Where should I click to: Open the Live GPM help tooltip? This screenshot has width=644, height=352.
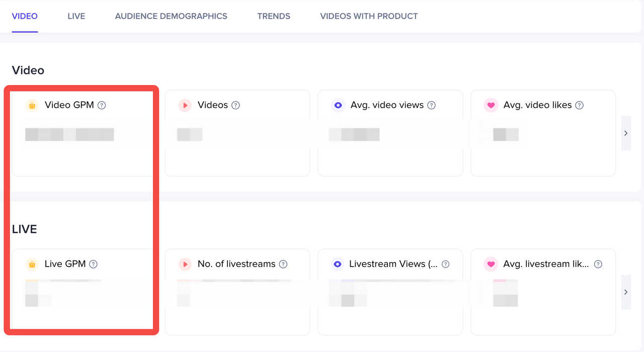[93, 265]
